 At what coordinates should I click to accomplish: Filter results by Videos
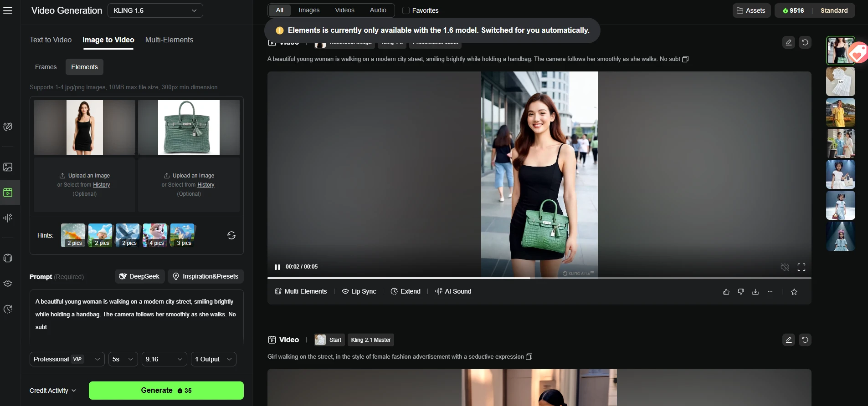pyautogui.click(x=344, y=10)
